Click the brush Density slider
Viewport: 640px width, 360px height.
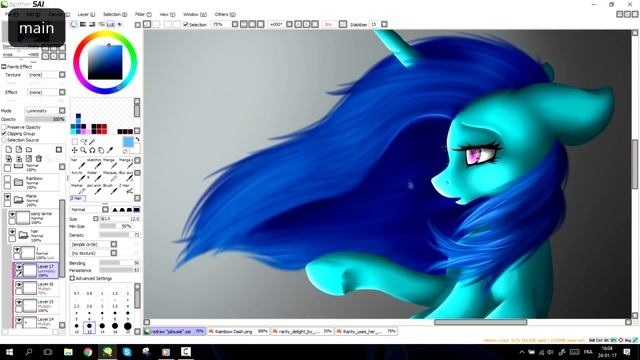coord(119,235)
